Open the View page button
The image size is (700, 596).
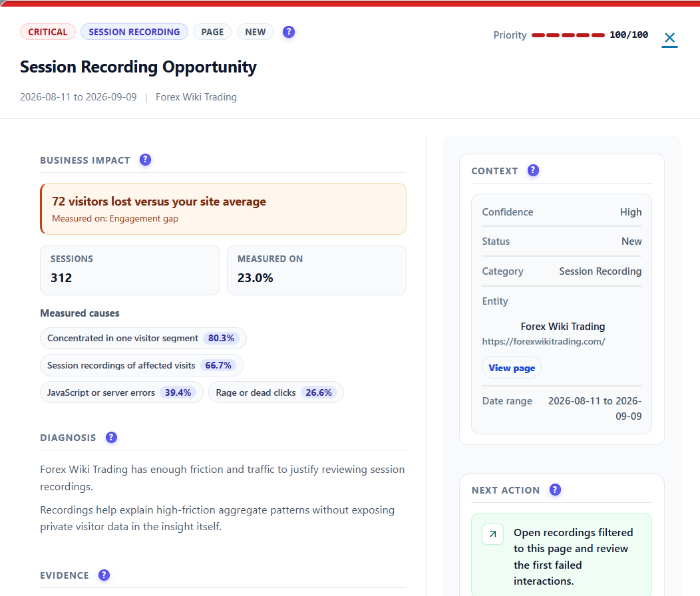[512, 368]
